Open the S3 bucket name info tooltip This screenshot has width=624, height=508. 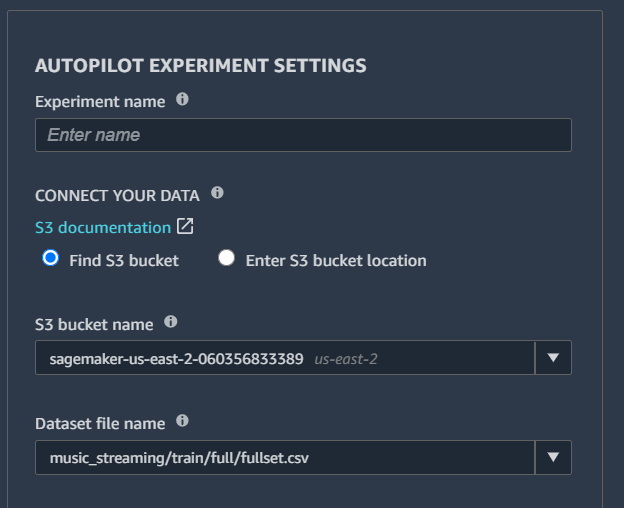point(171,321)
